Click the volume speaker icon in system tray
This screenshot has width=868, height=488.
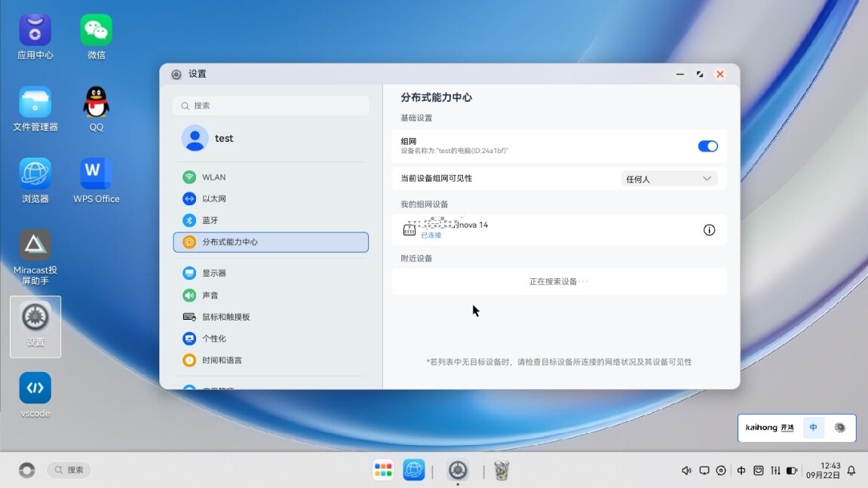pyautogui.click(x=686, y=470)
